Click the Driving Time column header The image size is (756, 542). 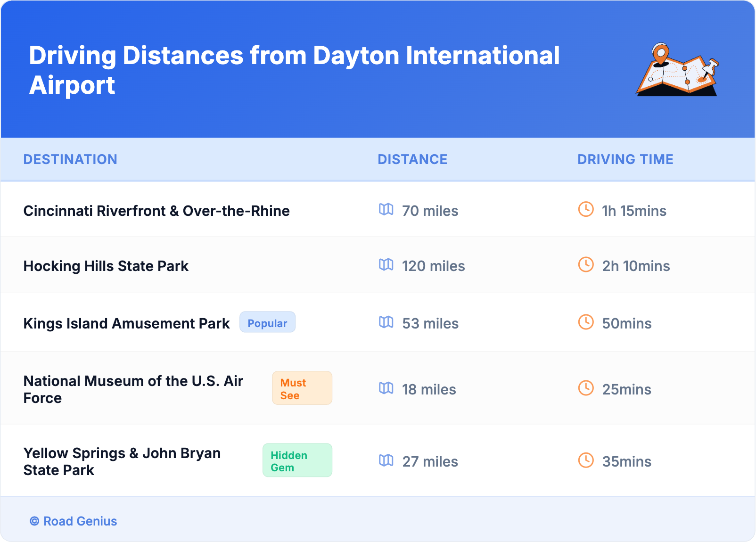pyautogui.click(x=625, y=159)
